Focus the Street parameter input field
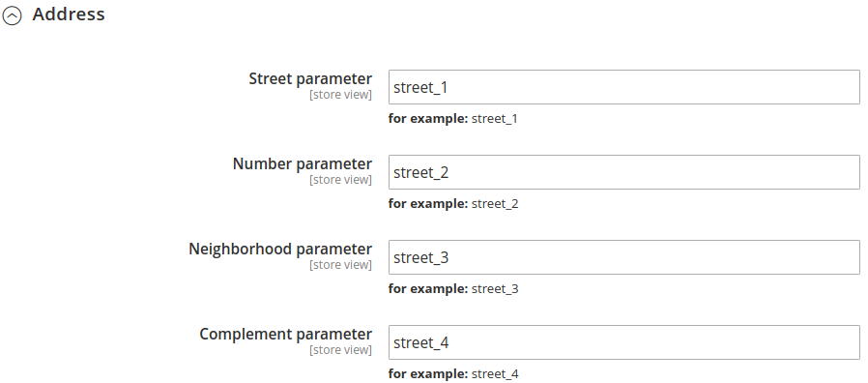 tap(623, 87)
